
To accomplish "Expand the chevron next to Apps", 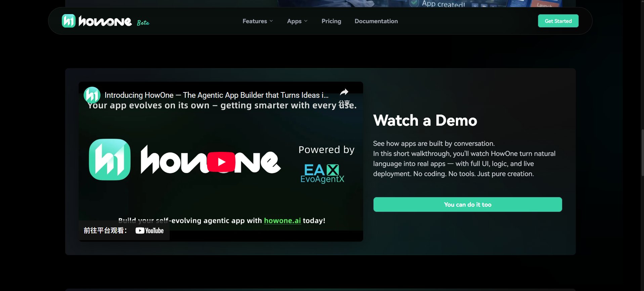I will tap(306, 21).
